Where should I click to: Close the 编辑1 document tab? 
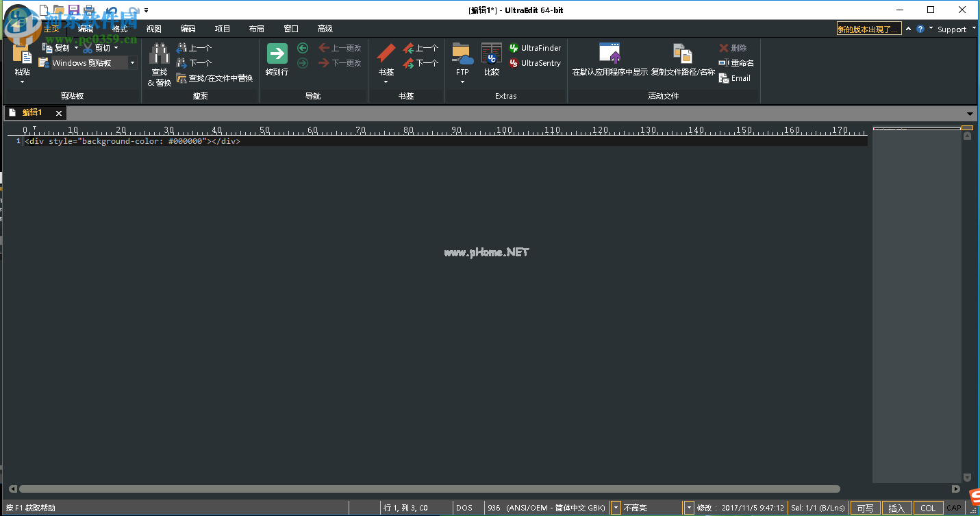coord(59,114)
